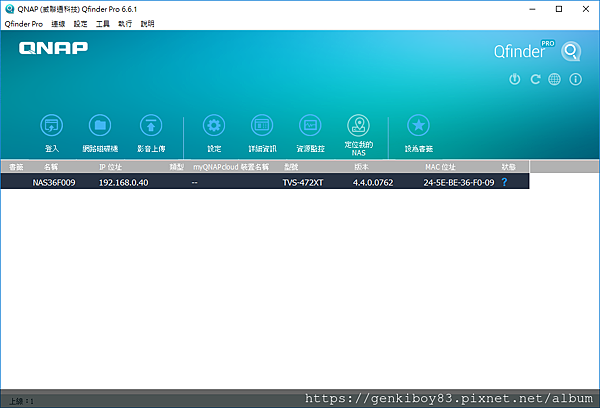Sort by the IP 位址 column header

tap(111, 167)
